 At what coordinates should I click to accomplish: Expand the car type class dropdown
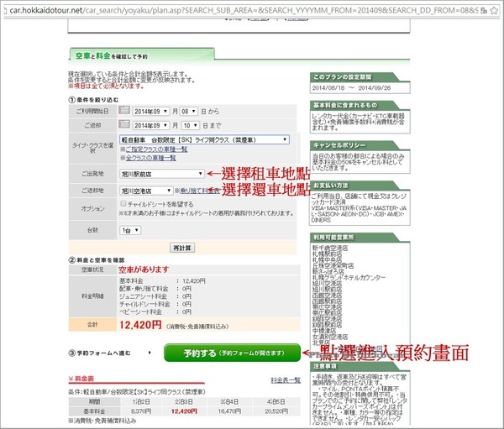pos(204,139)
